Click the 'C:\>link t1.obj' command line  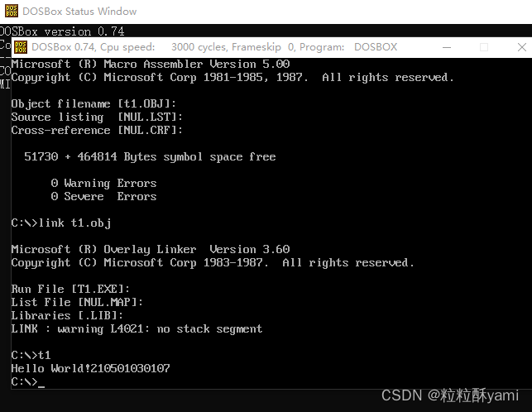61,223
